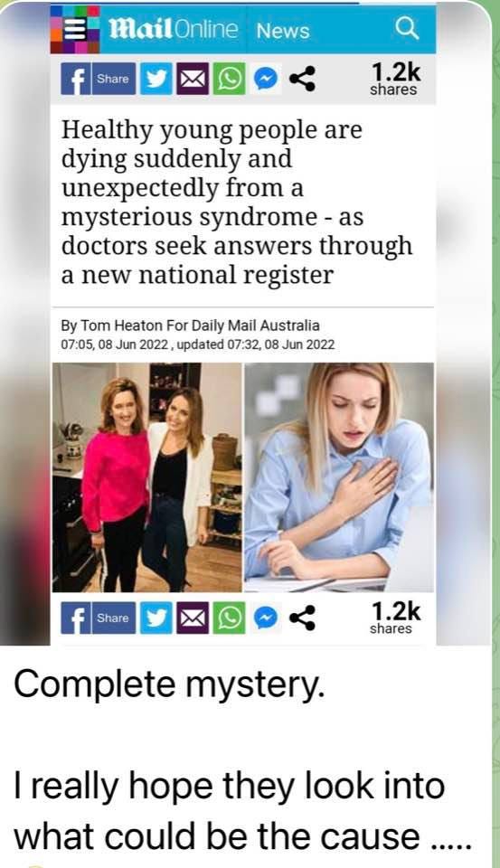This screenshot has width=500, height=868.
Task: Share via the bottom Twitter bird icon
Action: tap(156, 618)
